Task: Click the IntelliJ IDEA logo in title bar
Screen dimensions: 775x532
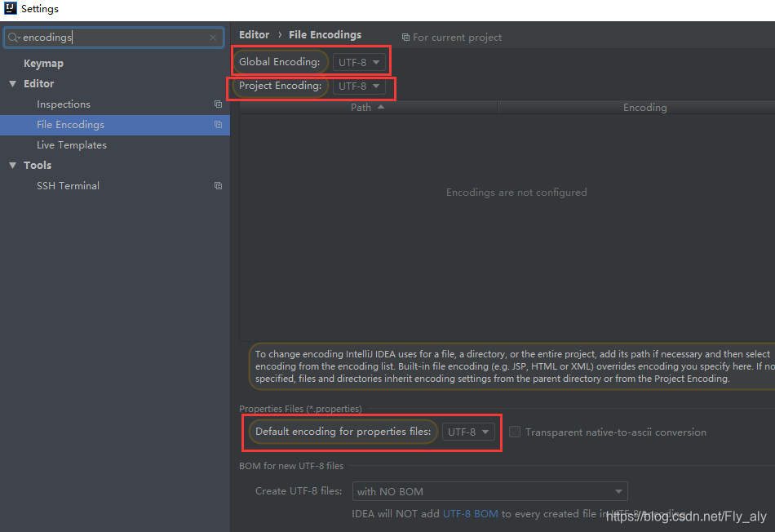Action: pyautogui.click(x=11, y=8)
